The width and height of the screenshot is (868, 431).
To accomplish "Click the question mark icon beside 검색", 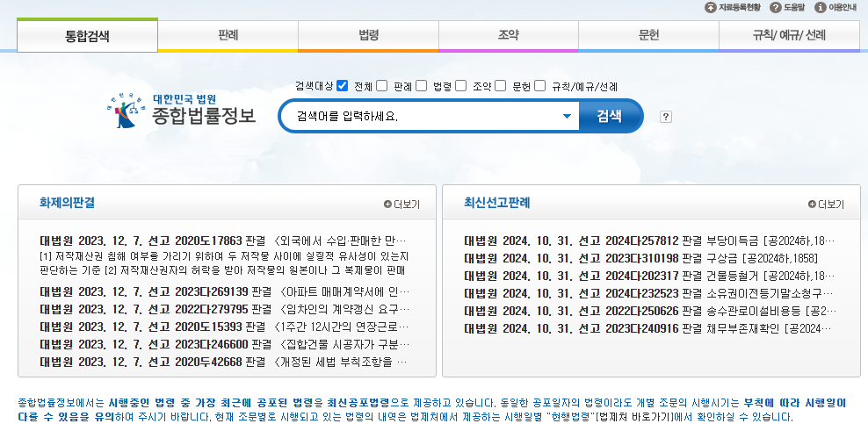I will pyautogui.click(x=666, y=117).
